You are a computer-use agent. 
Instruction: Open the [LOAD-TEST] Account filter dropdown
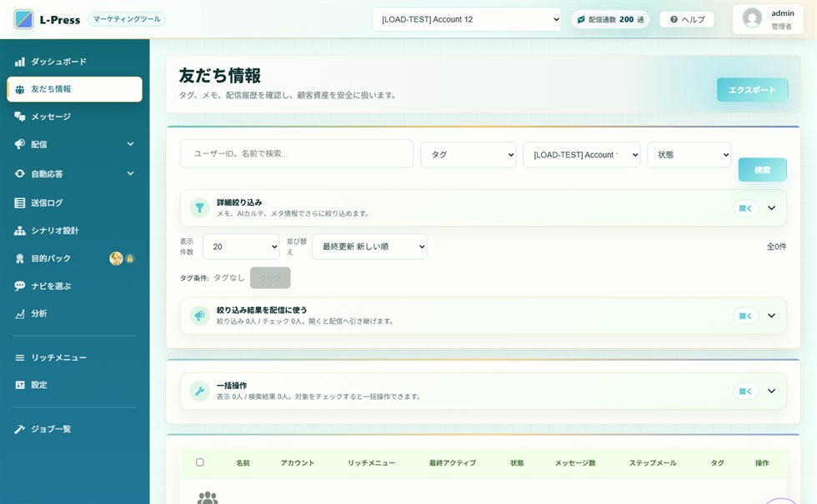582,155
